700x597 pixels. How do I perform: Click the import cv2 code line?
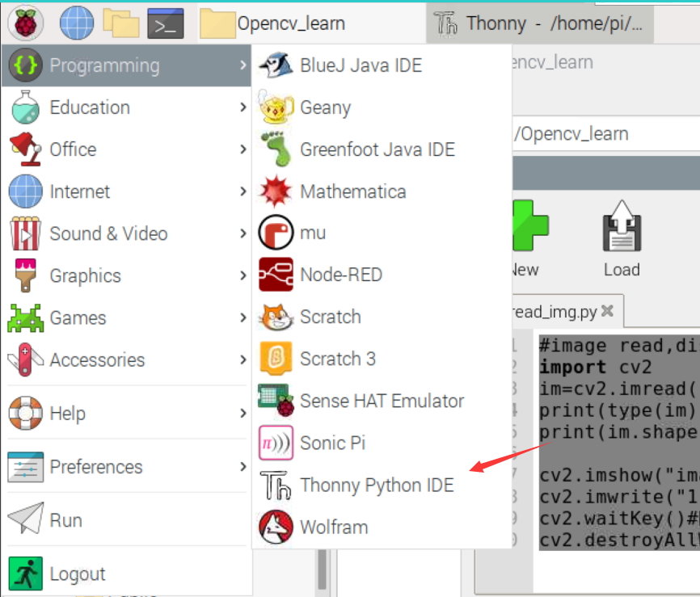point(595,368)
